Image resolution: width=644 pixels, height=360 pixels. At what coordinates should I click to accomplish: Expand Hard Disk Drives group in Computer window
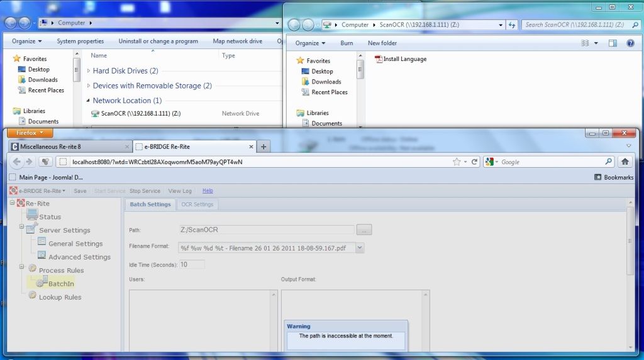(88, 70)
